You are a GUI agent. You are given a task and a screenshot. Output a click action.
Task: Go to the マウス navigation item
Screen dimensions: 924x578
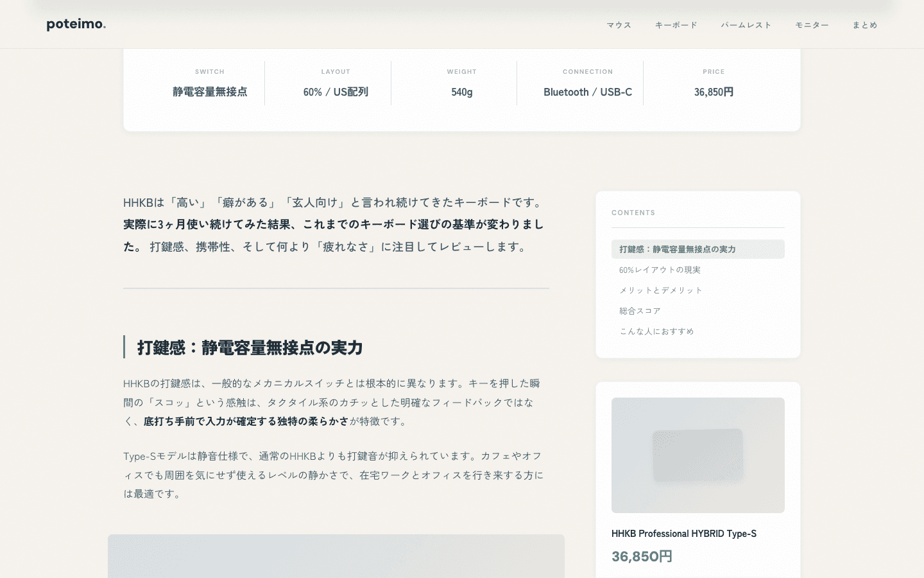pos(619,25)
